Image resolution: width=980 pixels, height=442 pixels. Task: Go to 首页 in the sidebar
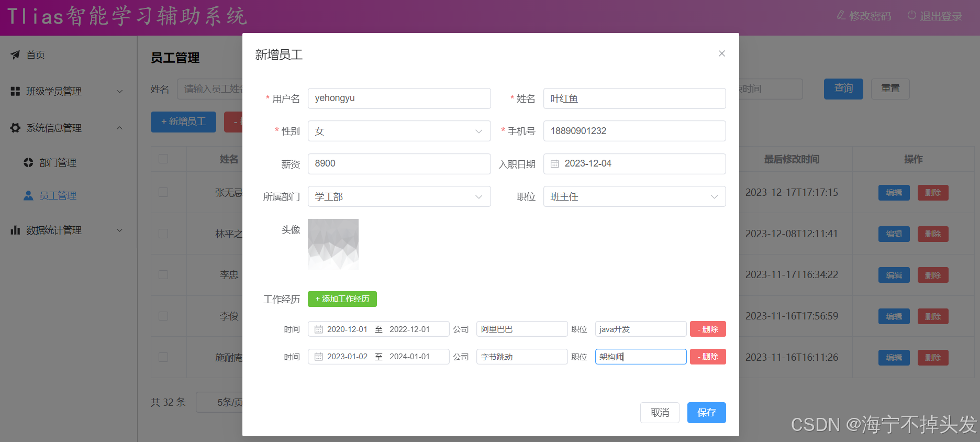pos(68,54)
